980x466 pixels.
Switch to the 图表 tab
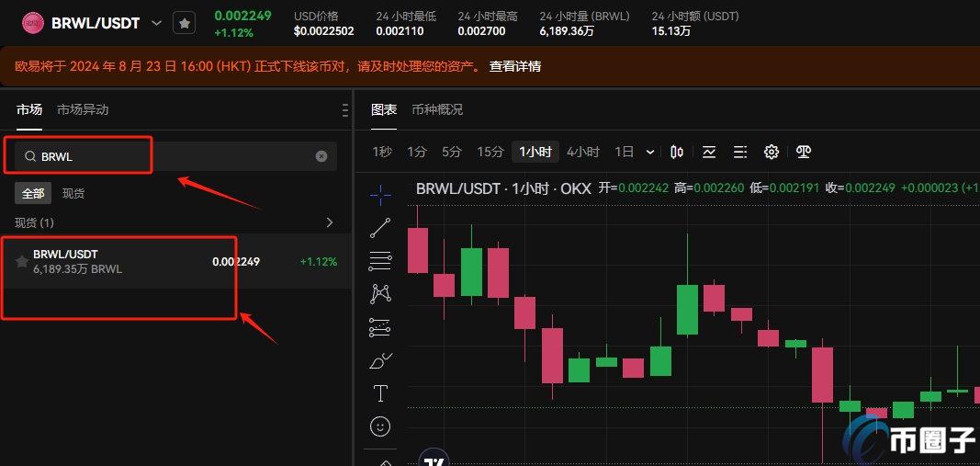384,109
